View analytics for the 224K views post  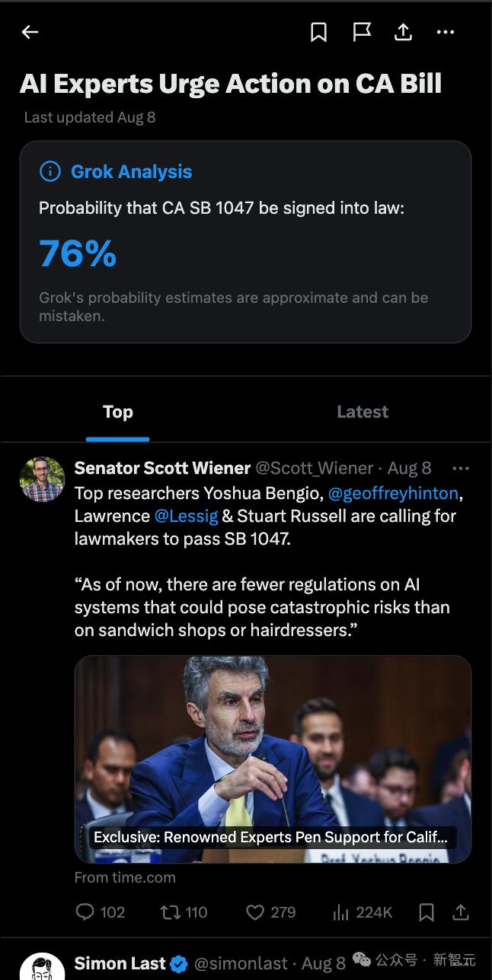coord(340,912)
